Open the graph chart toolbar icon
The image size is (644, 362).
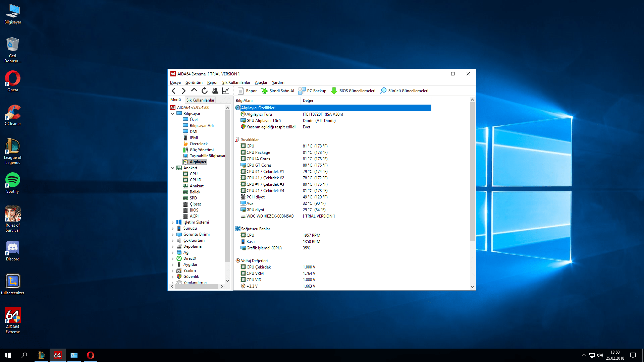click(x=225, y=91)
